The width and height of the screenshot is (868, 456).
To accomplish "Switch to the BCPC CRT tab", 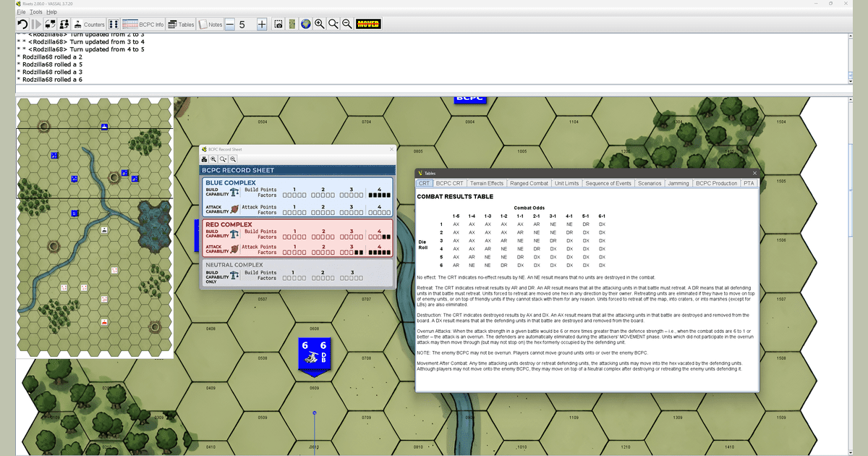I will (449, 183).
